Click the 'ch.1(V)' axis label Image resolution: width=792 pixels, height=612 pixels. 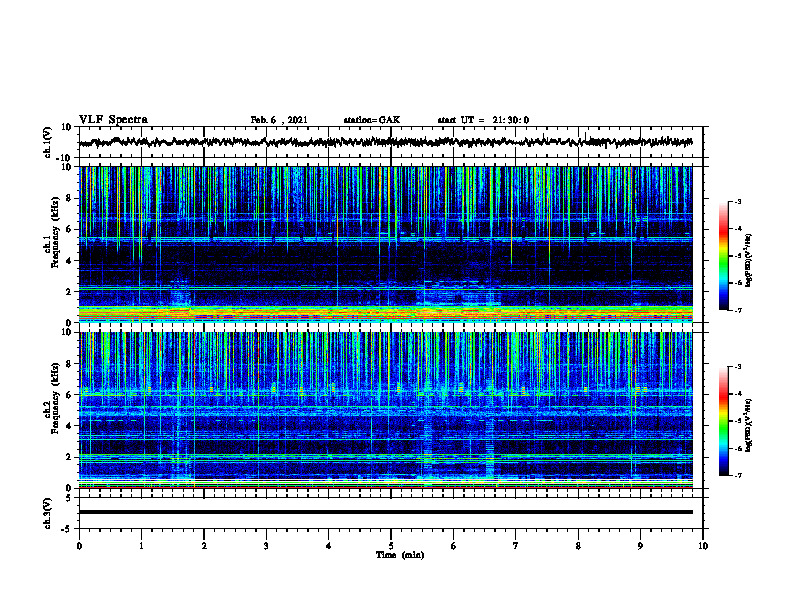click(x=48, y=142)
